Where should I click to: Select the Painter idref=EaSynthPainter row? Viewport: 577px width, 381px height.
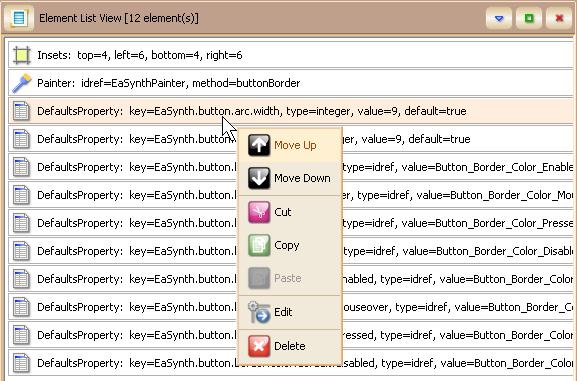291,83
